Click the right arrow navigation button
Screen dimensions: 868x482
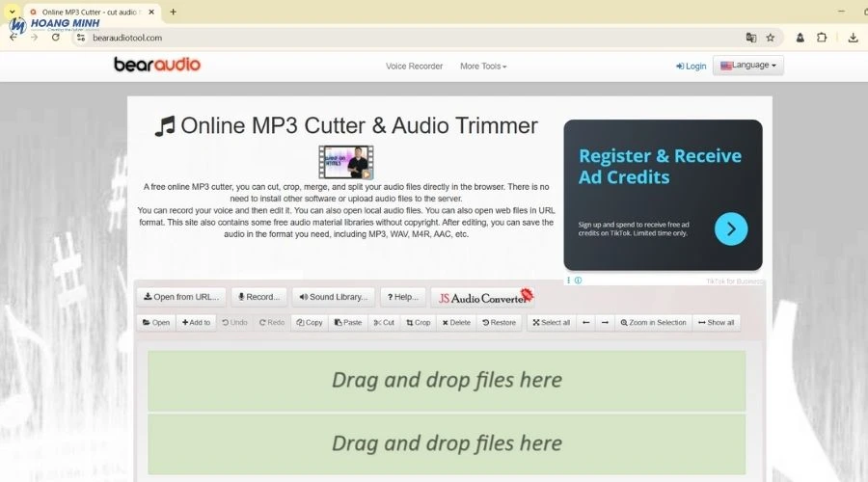605,323
